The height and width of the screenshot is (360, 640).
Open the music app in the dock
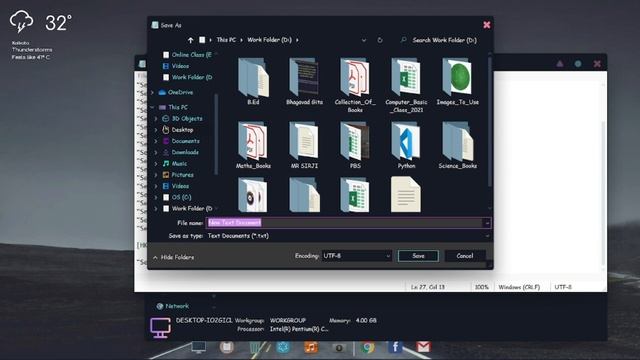click(311, 347)
